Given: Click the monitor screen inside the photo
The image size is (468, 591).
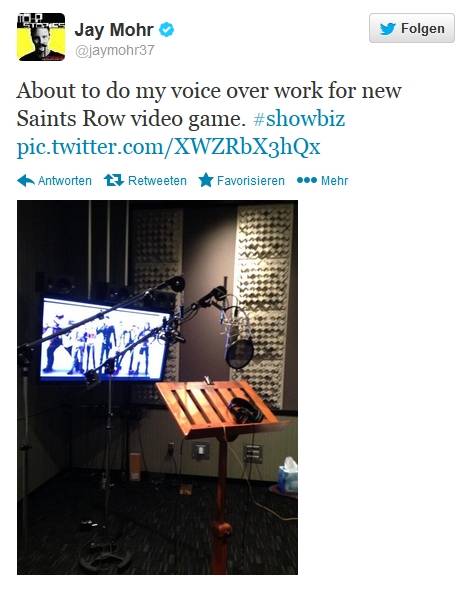Looking at the screenshot, I should tap(104, 340).
